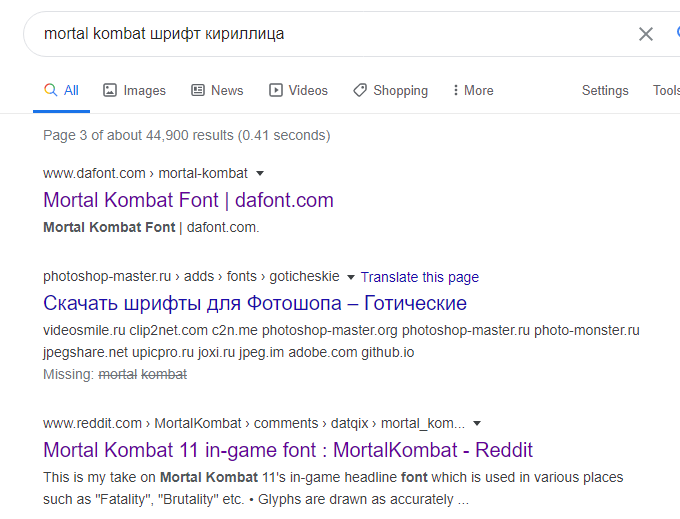Click the struck-through mortal kombat missing term
This screenshot has width=680, height=519.
pos(143,374)
